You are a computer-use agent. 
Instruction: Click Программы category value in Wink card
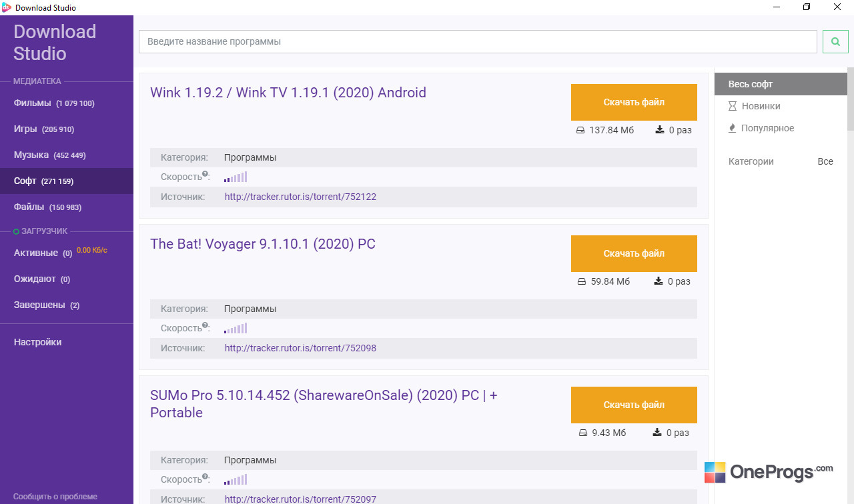(x=250, y=158)
